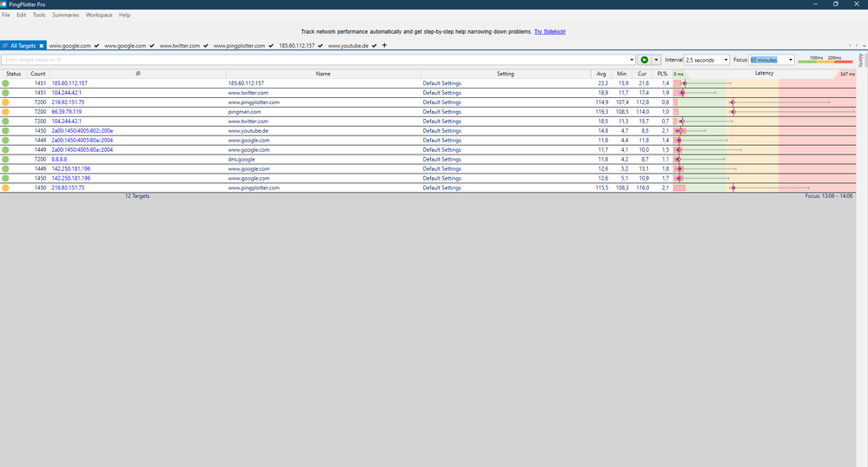
Task: Click green status icon for dns.google row
Action: (x=5, y=160)
